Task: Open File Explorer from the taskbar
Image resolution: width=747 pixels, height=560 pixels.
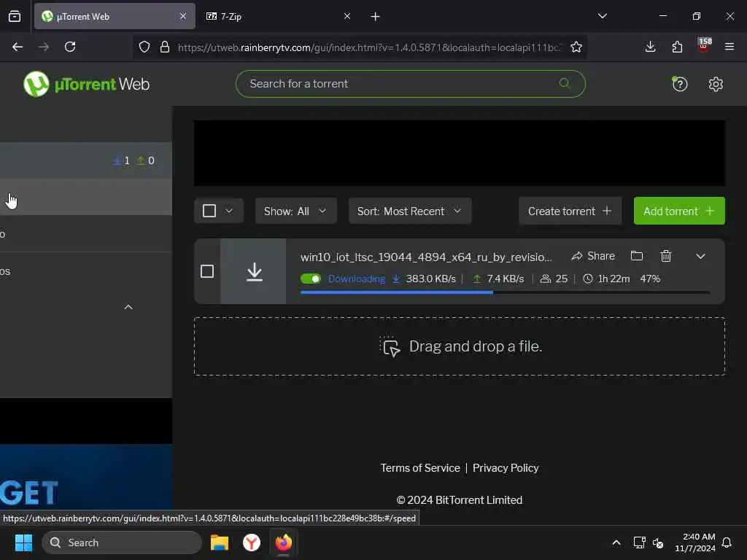Action: tap(220, 542)
